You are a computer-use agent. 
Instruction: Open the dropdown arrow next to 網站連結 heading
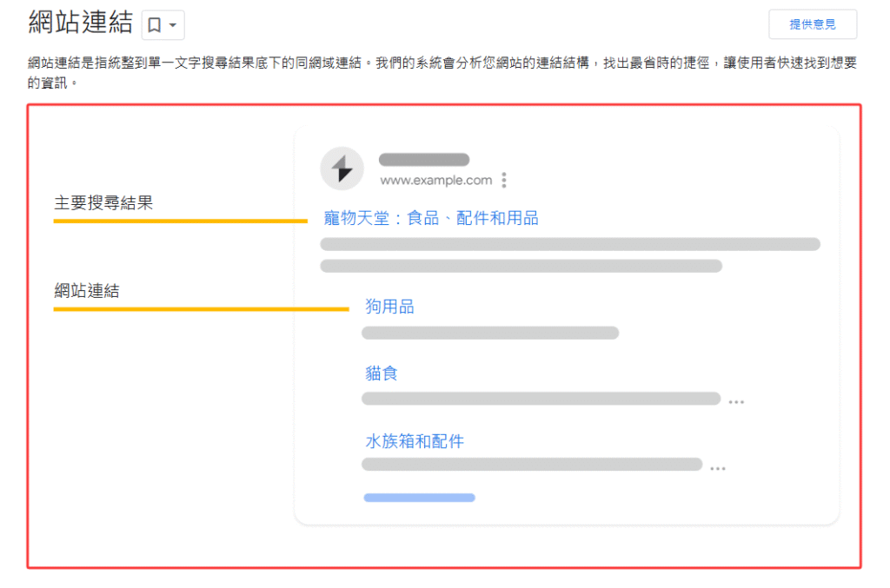pyautogui.click(x=171, y=25)
